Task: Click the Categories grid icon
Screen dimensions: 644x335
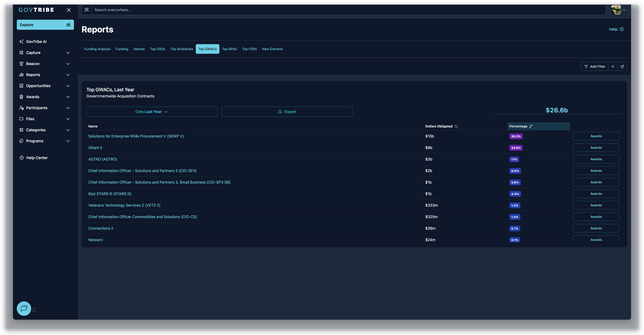Action: click(x=21, y=130)
